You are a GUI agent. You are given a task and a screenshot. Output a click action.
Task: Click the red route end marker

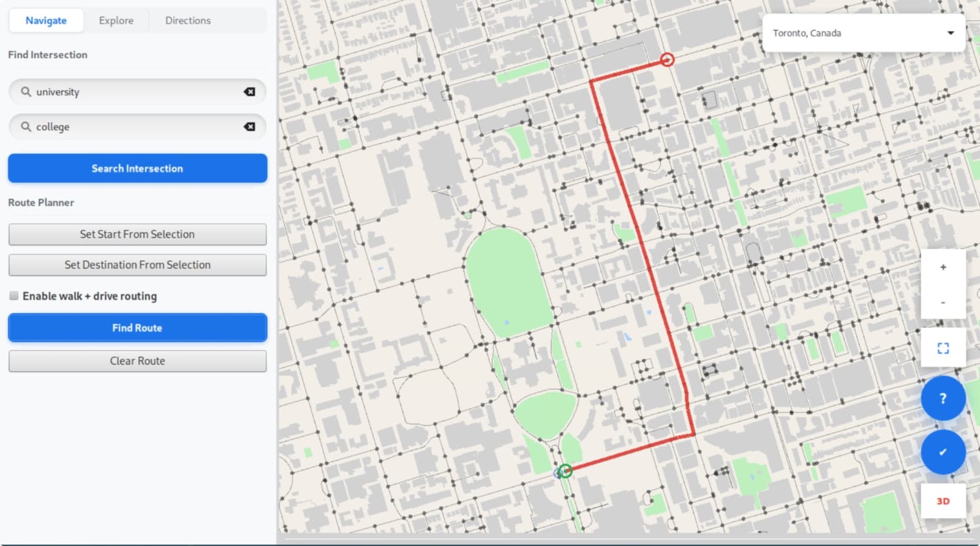[x=668, y=59]
